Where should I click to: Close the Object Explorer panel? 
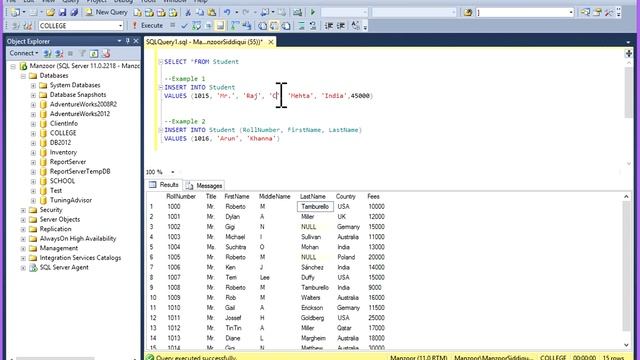click(136, 41)
